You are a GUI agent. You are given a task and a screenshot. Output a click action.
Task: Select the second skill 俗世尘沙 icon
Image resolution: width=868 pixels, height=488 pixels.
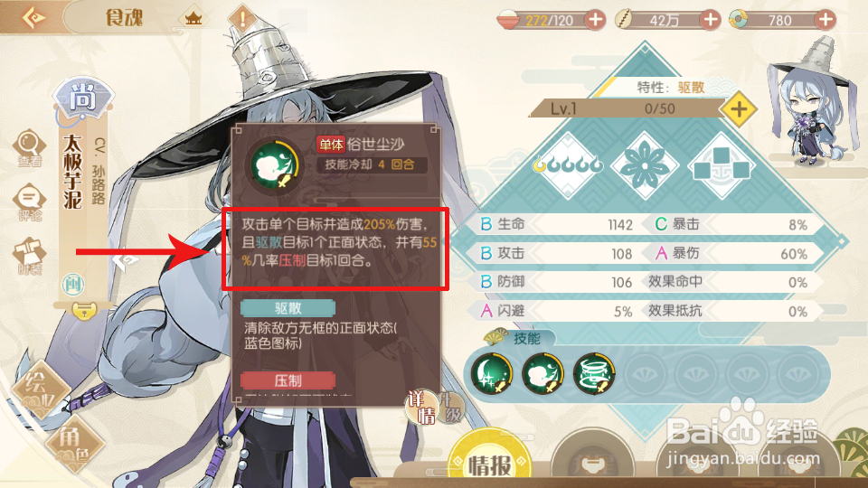(542, 374)
